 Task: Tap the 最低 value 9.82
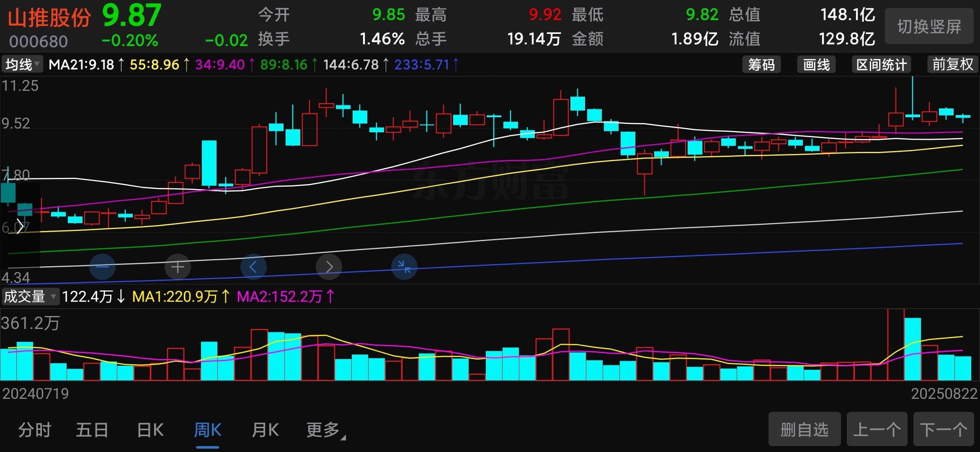[702, 15]
